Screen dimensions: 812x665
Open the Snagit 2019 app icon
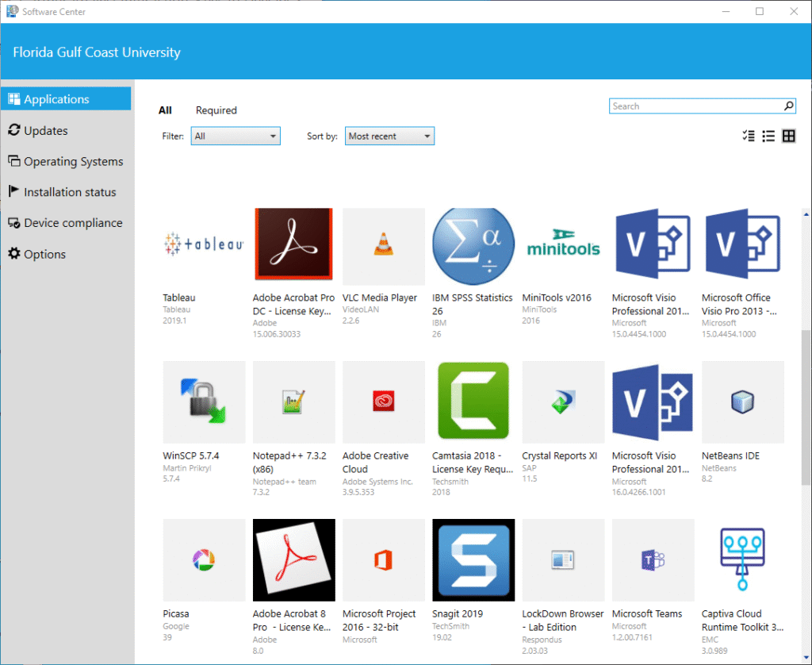tap(473, 559)
